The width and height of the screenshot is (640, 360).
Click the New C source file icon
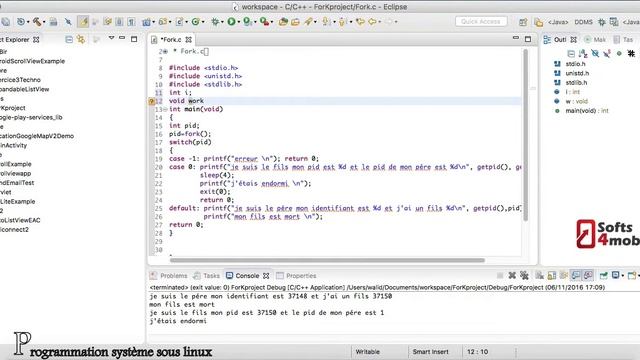coord(179,22)
